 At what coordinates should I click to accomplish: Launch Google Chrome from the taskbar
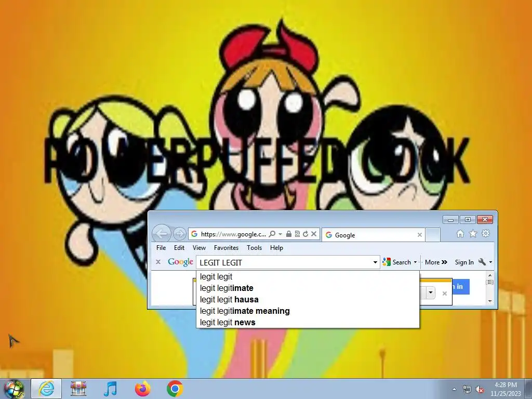coord(175,389)
